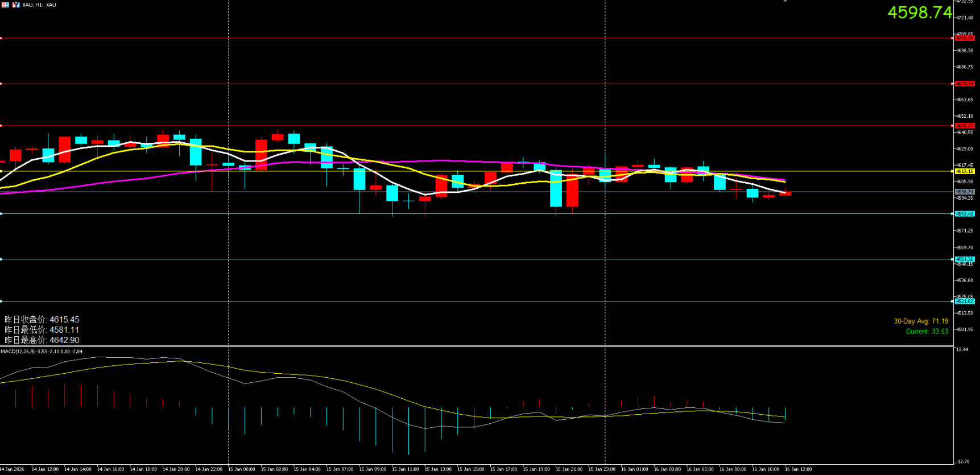Click the Current: 33.53 volatility label

927,332
